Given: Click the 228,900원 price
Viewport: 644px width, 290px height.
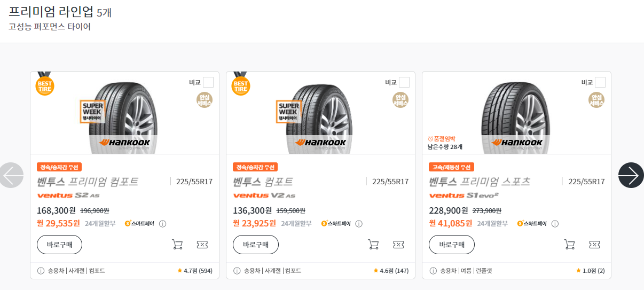Looking at the screenshot, I should 449,210.
